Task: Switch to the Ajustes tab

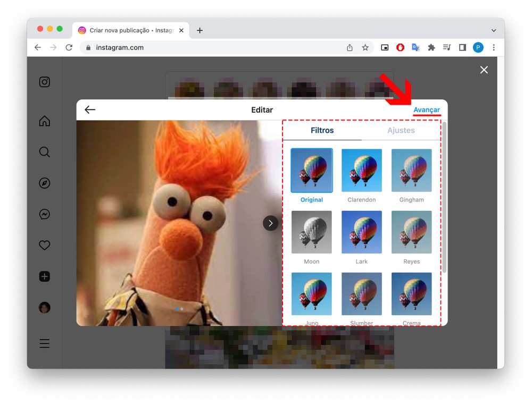Action: pyautogui.click(x=401, y=130)
